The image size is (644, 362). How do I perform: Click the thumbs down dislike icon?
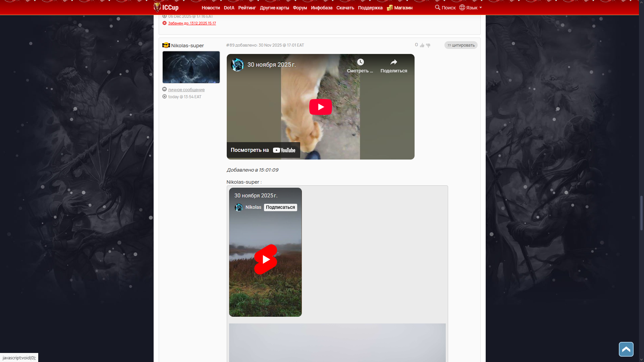pos(428,45)
